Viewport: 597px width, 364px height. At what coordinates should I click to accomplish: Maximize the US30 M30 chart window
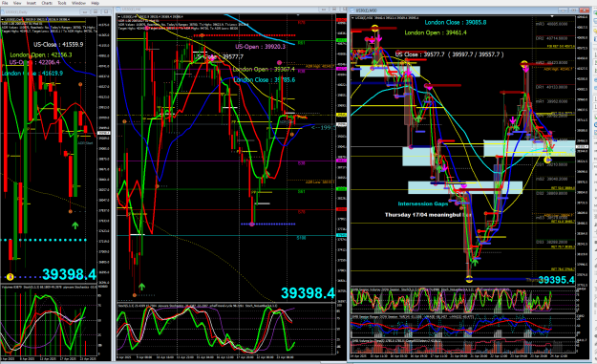click(x=574, y=11)
